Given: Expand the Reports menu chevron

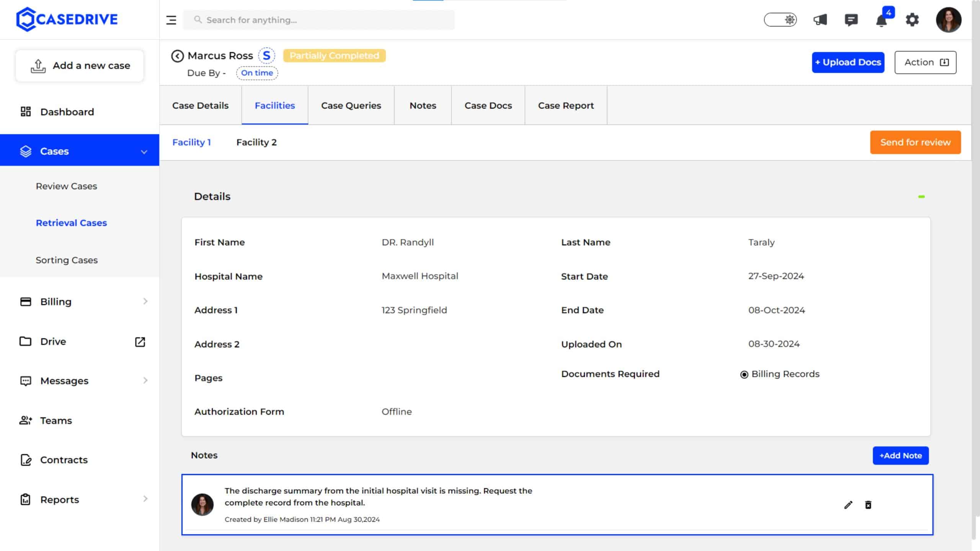Looking at the screenshot, I should click(x=145, y=499).
